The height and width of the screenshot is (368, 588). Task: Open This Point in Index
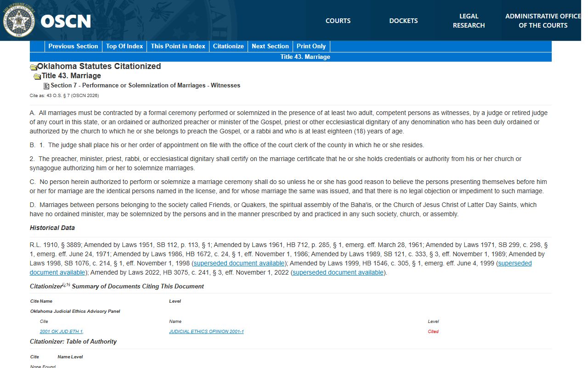pyautogui.click(x=178, y=46)
